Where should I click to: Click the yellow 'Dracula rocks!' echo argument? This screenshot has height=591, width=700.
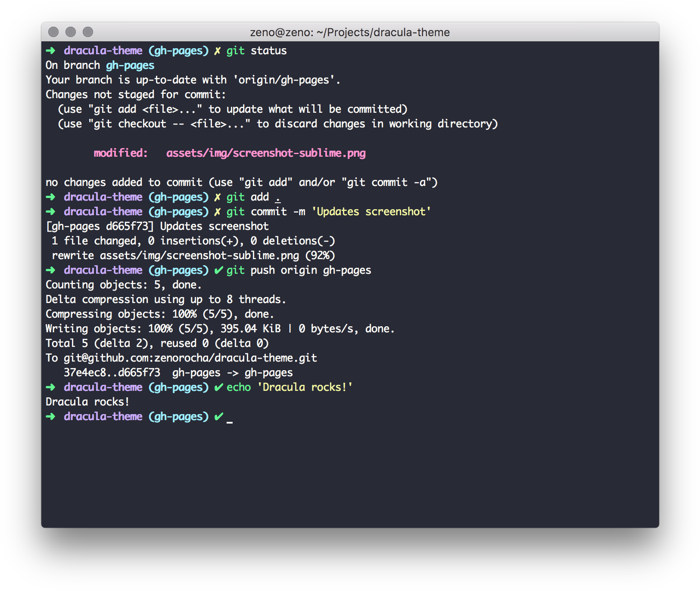(305, 387)
